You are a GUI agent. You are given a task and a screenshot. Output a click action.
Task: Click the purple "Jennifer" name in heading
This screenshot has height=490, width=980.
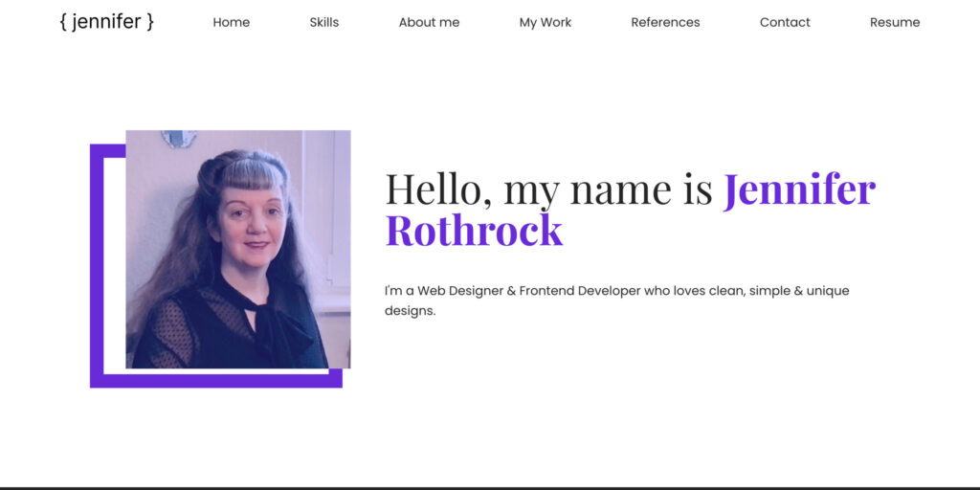[799, 189]
